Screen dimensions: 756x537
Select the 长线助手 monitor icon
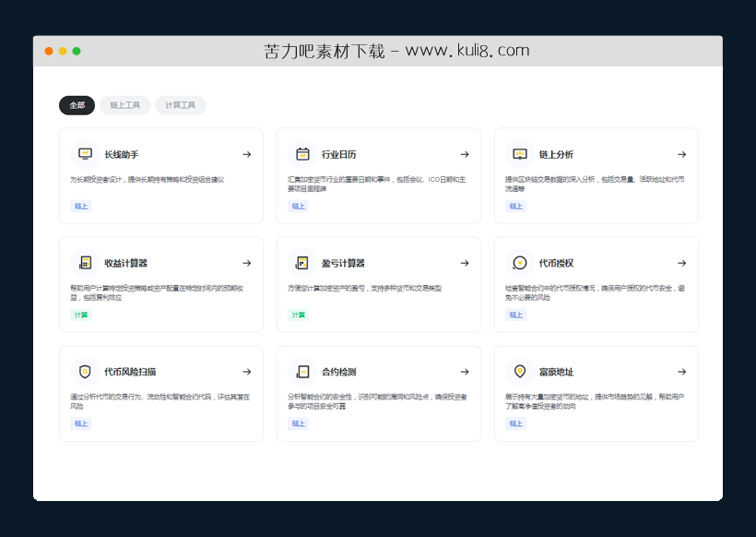(x=86, y=153)
